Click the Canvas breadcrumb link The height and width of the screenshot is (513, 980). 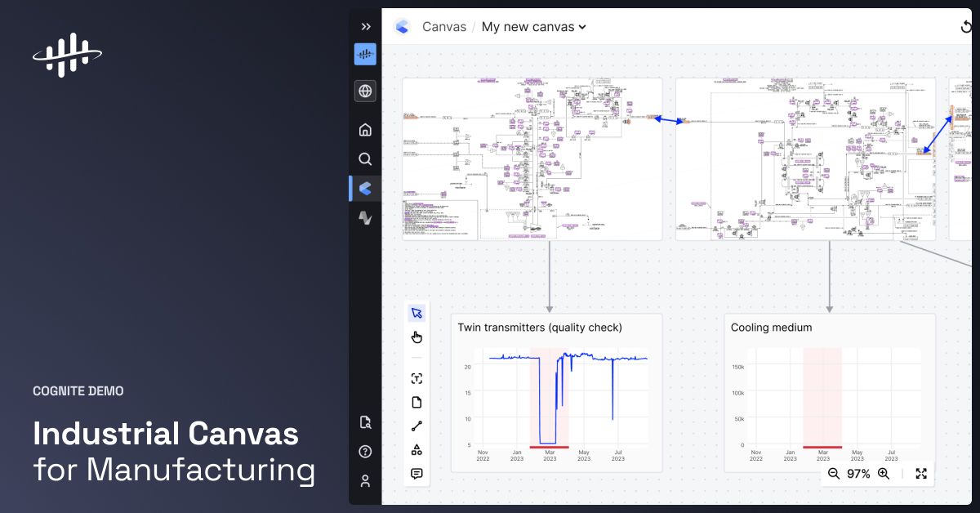pos(444,26)
